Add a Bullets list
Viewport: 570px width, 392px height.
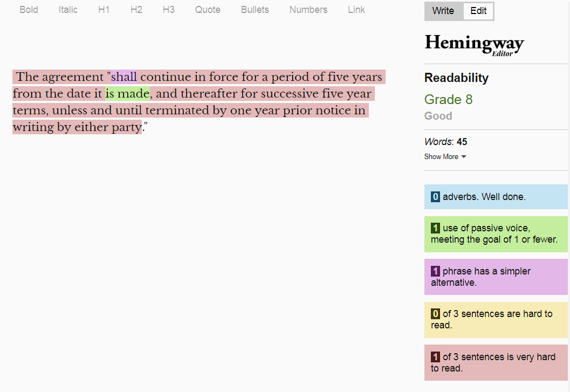[255, 10]
